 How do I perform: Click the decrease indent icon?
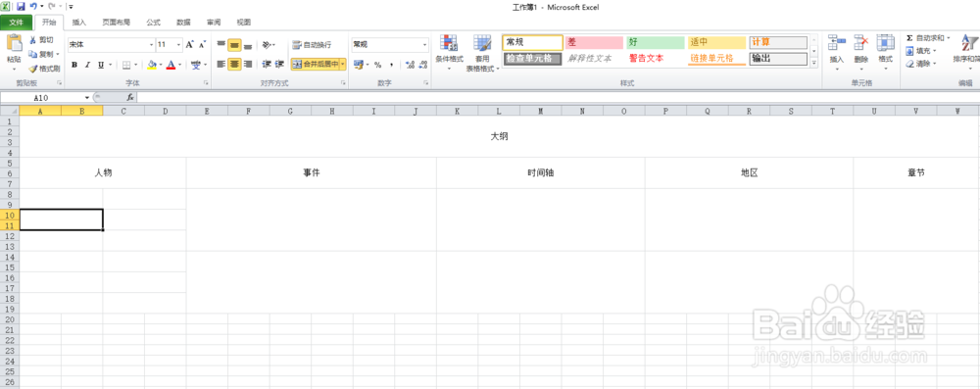(267, 64)
